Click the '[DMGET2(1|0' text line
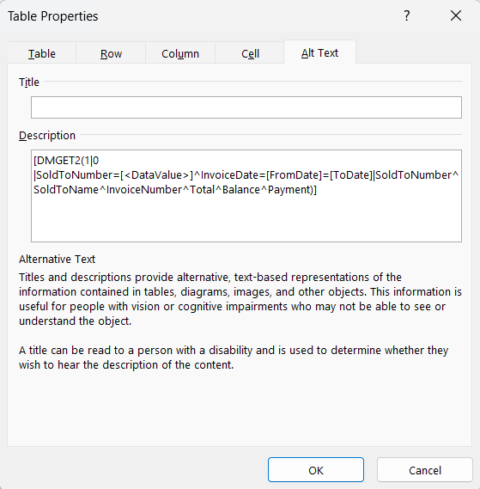Viewport: 480px width, 489px height. point(66,161)
